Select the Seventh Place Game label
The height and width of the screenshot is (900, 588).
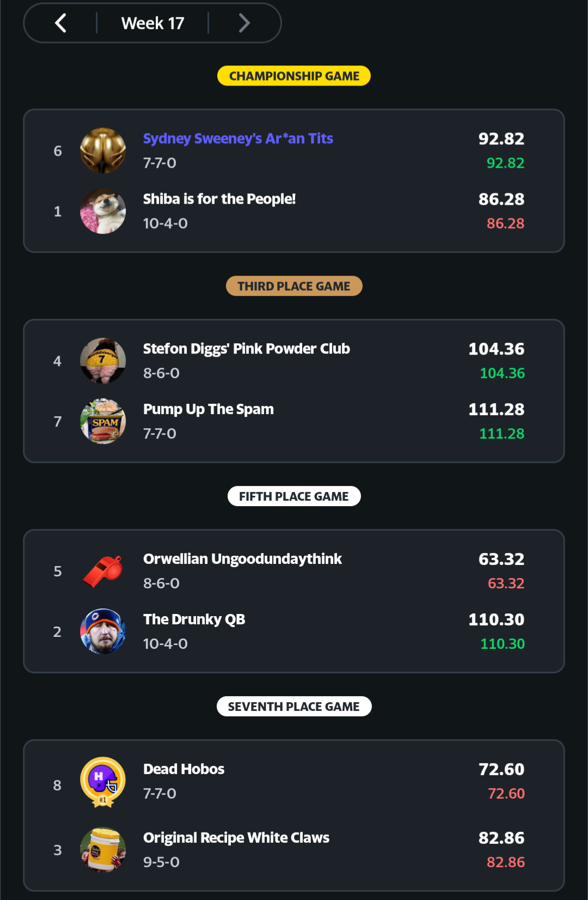[294, 707]
